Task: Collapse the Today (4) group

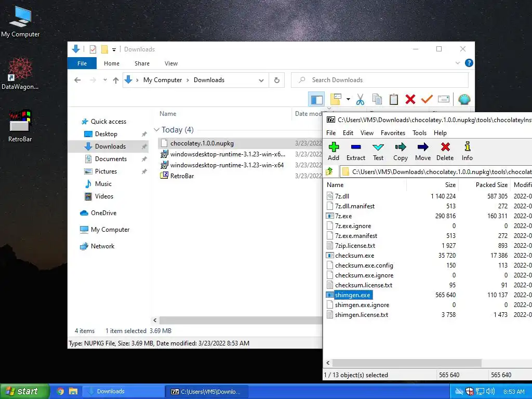Action: 156,129
